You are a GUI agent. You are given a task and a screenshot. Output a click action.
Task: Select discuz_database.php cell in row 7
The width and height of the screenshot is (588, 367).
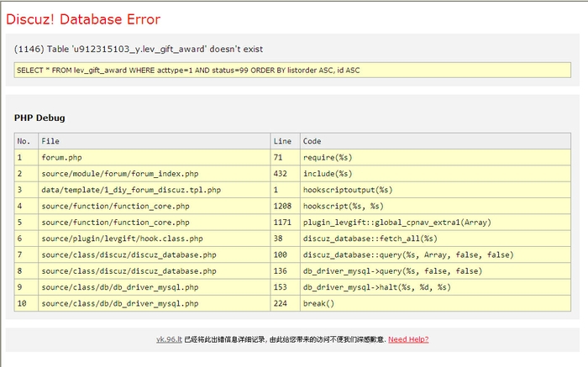tap(154, 255)
